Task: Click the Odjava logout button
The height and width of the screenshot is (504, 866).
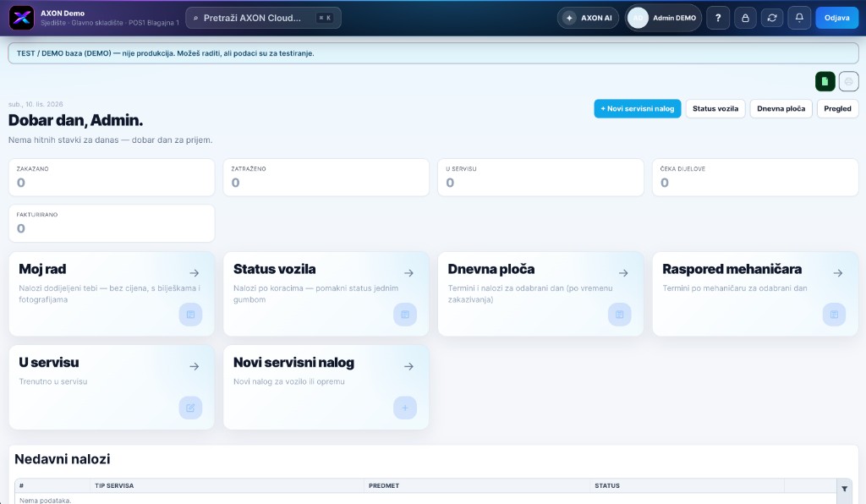Action: click(836, 18)
